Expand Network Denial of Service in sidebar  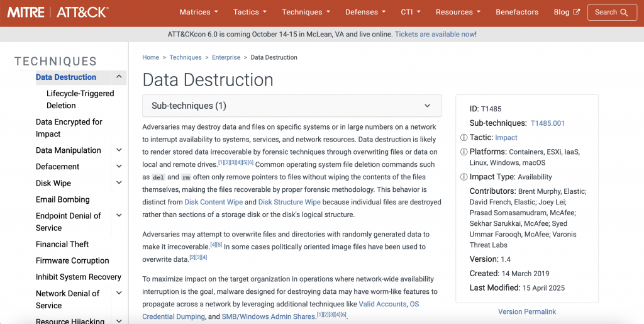119,293
